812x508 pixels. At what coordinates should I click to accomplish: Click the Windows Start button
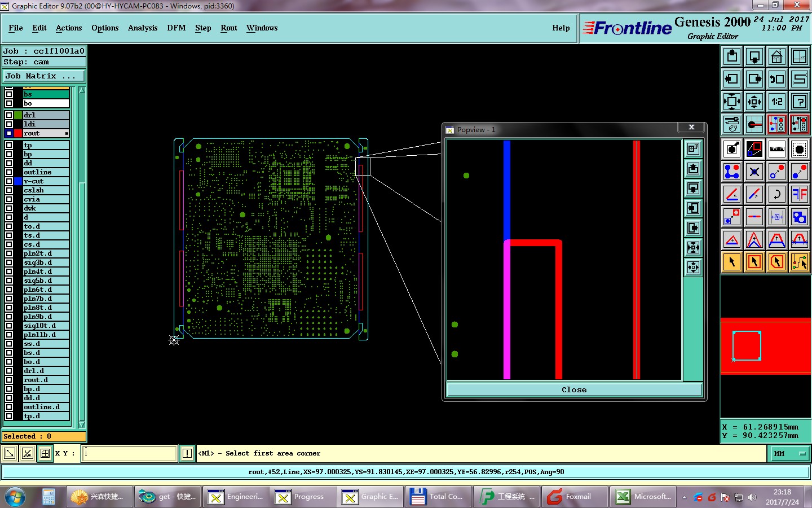tap(15, 497)
